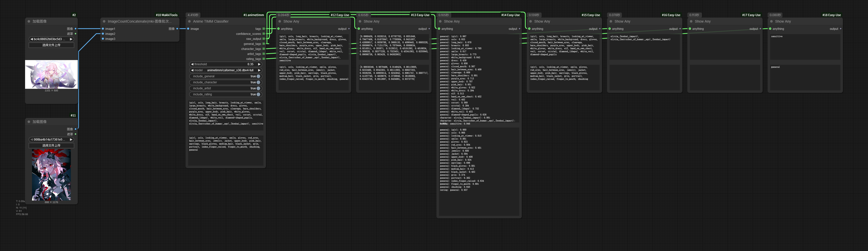Click the 4.410秒 execution time label
868x251 pixels.
(x=193, y=15)
